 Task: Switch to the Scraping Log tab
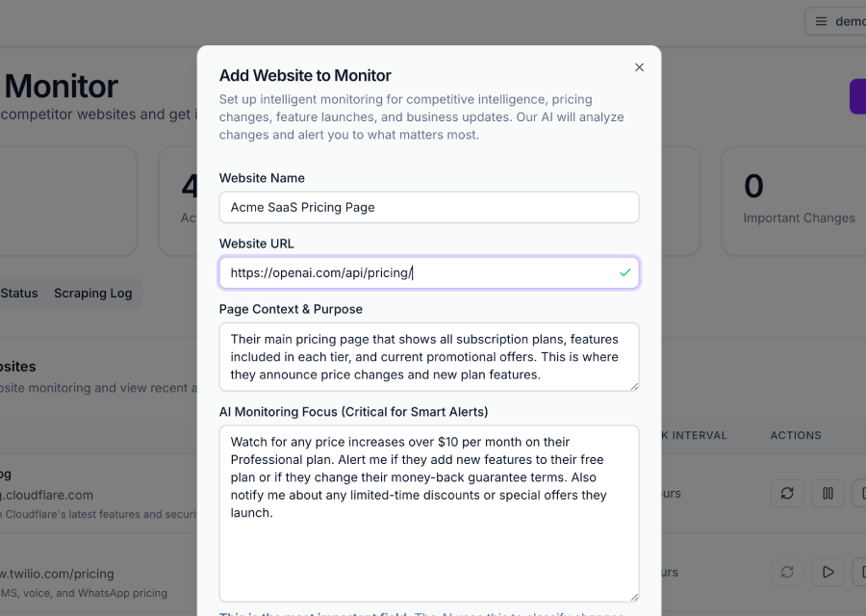click(x=92, y=294)
